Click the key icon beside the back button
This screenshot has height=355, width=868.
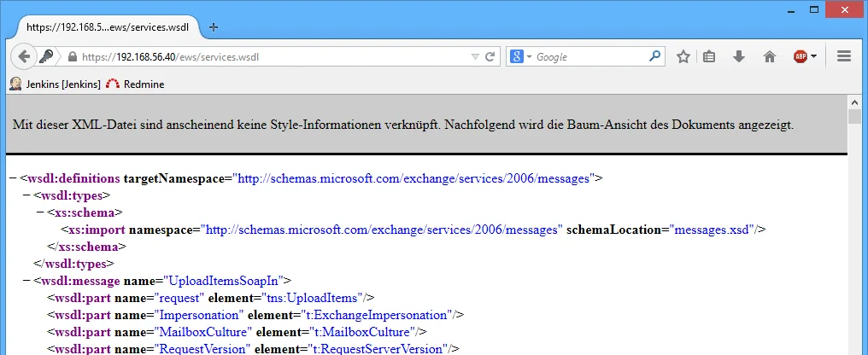[46, 56]
